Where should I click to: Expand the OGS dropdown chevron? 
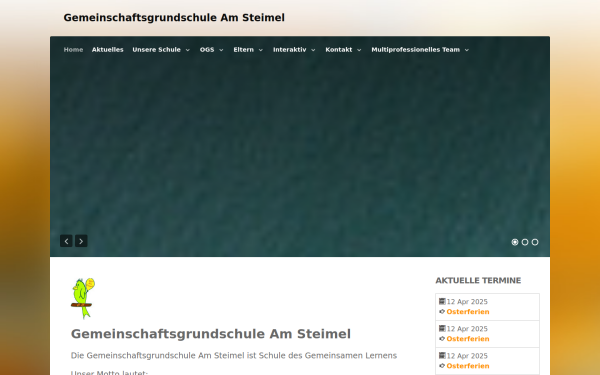tap(221, 50)
